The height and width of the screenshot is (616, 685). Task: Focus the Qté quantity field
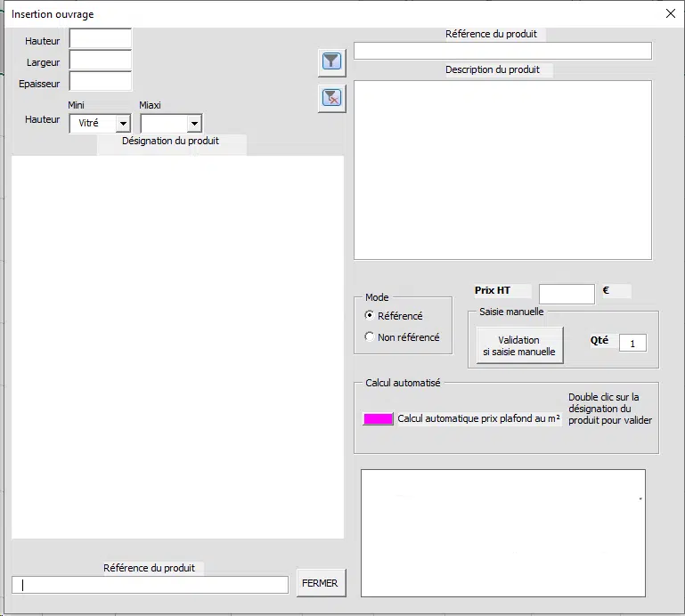tap(632, 343)
